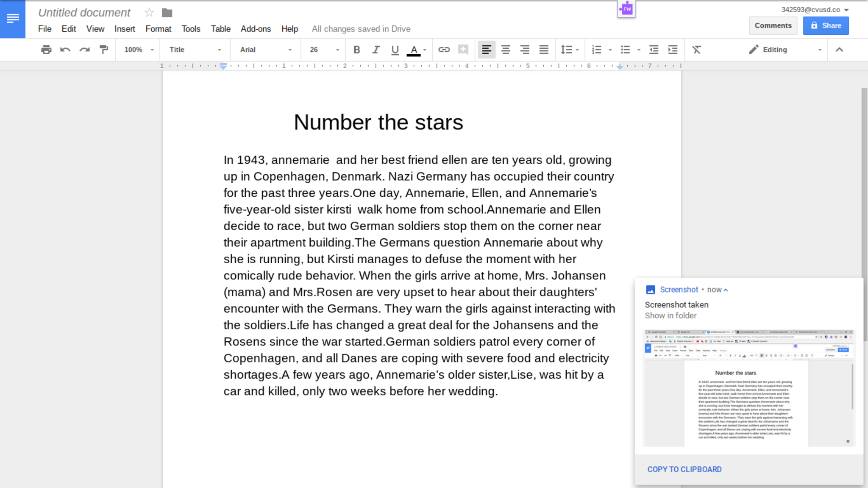Click the blue Share button
The width and height of the screenshot is (868, 488).
826,25
